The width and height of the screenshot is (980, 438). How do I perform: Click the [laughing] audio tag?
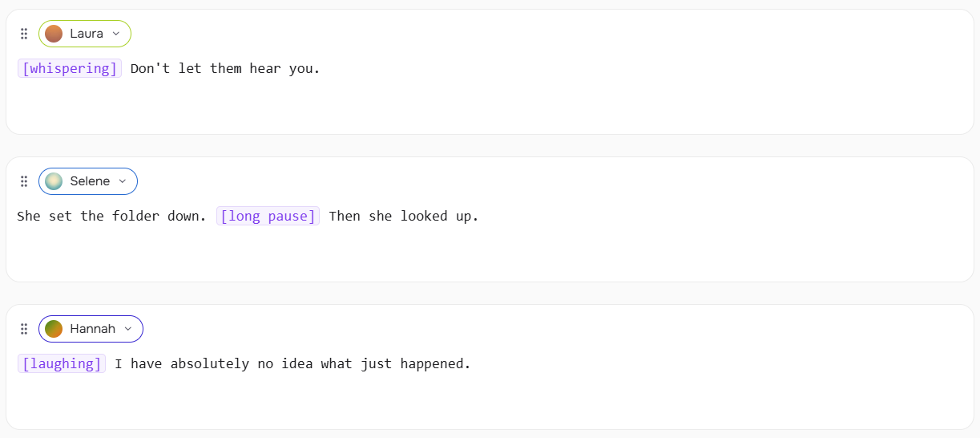tap(62, 363)
